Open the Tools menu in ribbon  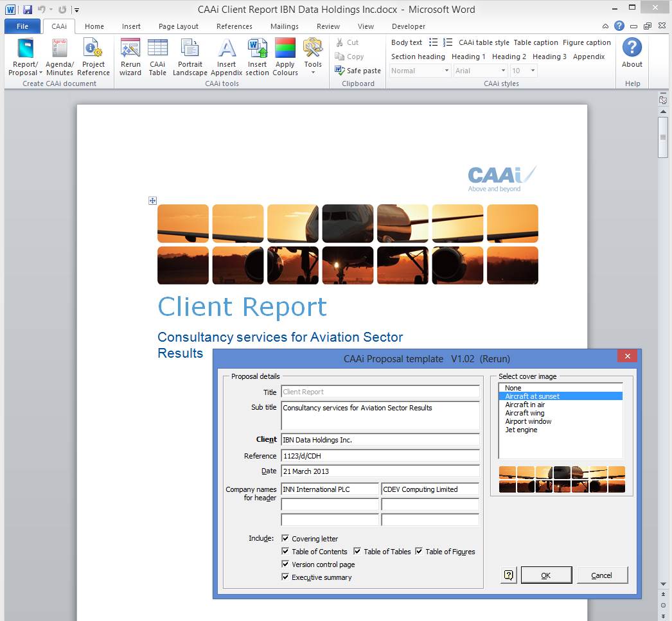tap(313, 57)
